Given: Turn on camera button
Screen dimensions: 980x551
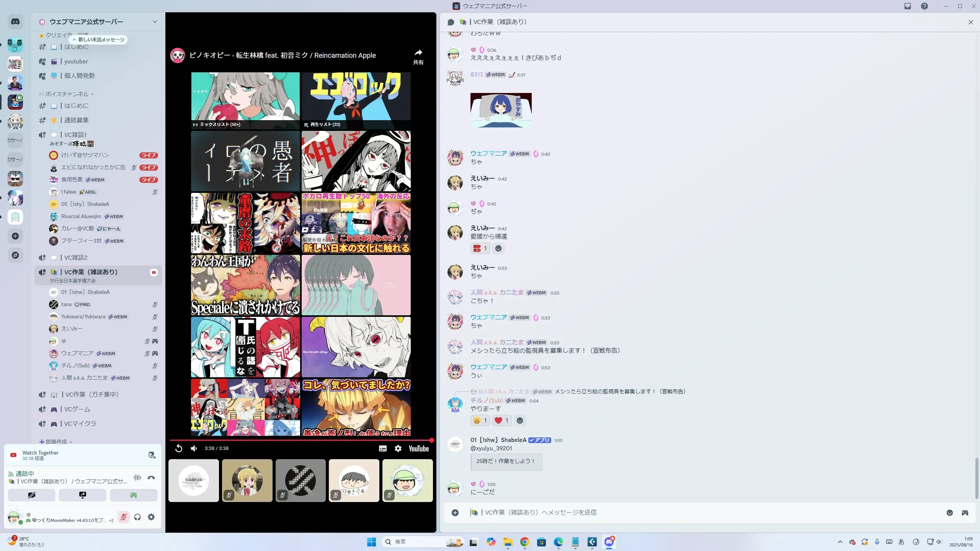Looking at the screenshot, I should pos(31,495).
